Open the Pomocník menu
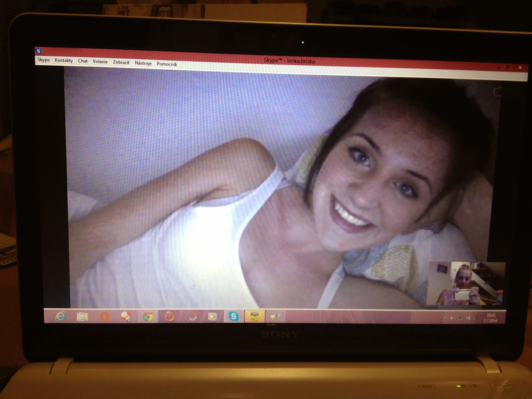The image size is (532, 399). (x=167, y=64)
